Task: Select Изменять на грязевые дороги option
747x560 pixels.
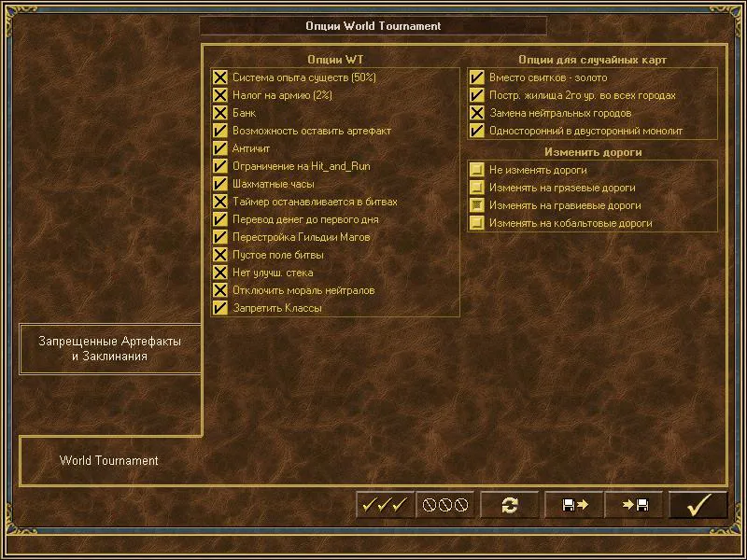Action: click(x=477, y=188)
